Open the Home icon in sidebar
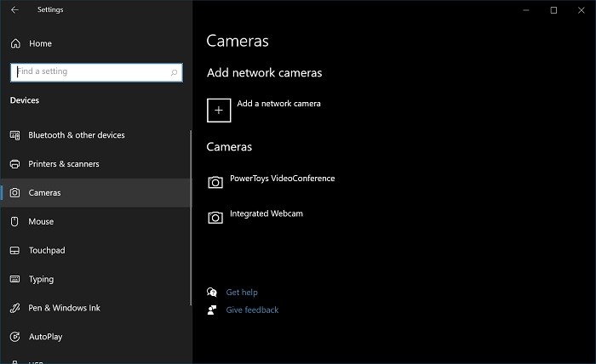 pyautogui.click(x=15, y=43)
